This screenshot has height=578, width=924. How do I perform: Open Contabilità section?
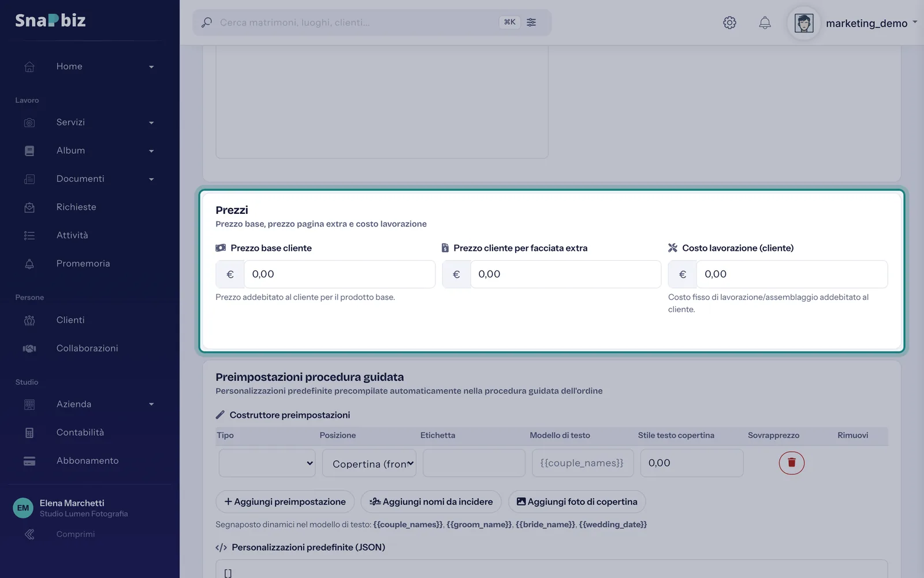[80, 432]
